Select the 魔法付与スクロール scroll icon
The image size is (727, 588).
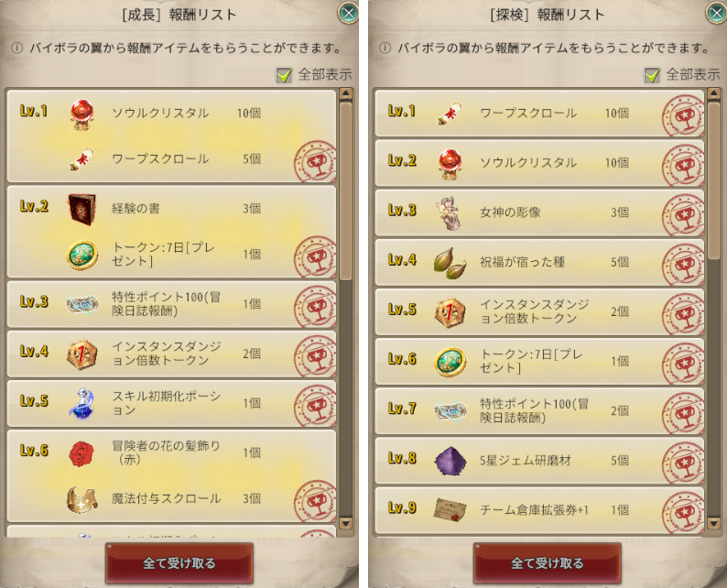82,499
